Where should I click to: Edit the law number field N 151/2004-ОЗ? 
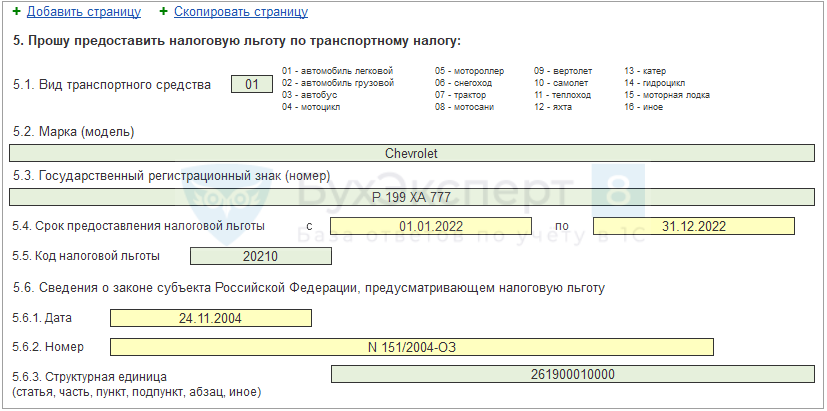click(x=411, y=347)
